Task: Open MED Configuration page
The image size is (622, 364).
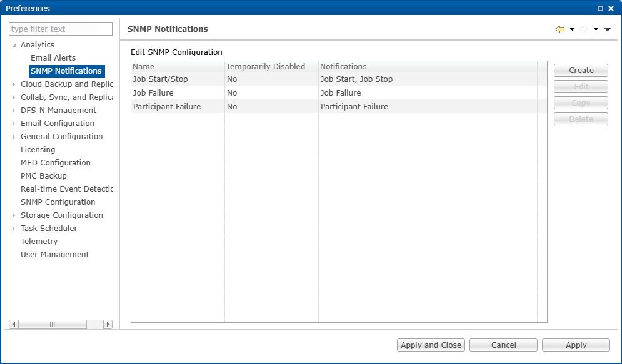Action: pyautogui.click(x=56, y=163)
